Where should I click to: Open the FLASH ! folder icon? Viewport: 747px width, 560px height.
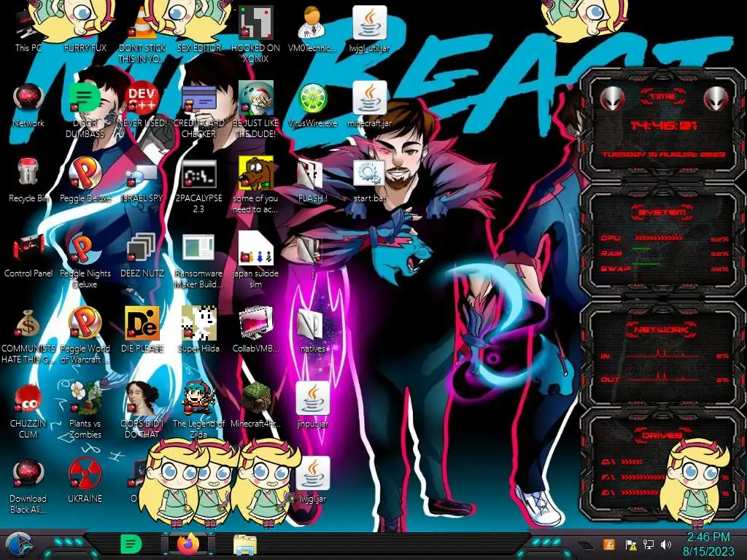[312, 180]
